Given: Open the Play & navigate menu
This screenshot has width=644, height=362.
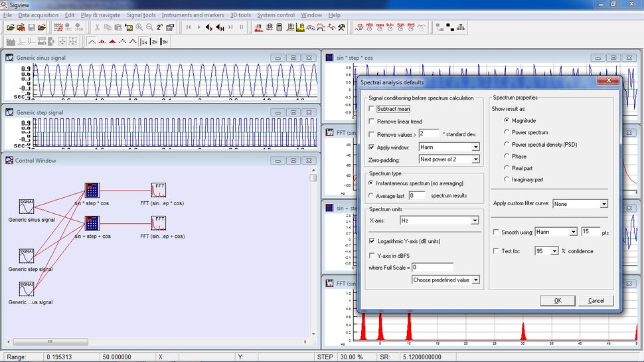Looking at the screenshot, I should point(101,15).
